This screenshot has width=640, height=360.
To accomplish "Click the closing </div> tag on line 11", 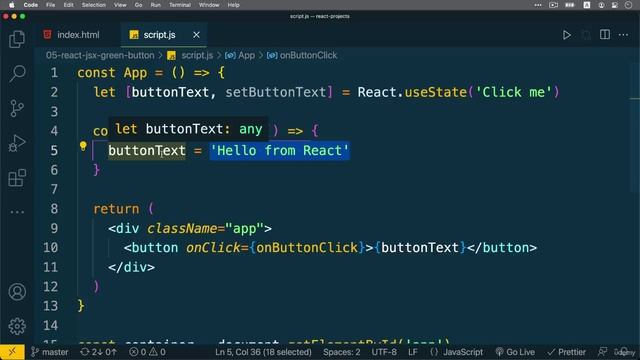I will coord(131,267).
